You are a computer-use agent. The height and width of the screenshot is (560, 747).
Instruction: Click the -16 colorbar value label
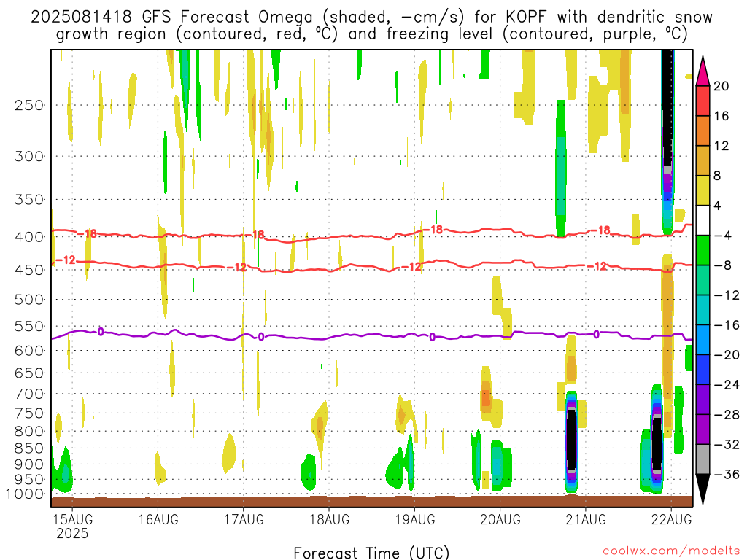click(x=727, y=325)
